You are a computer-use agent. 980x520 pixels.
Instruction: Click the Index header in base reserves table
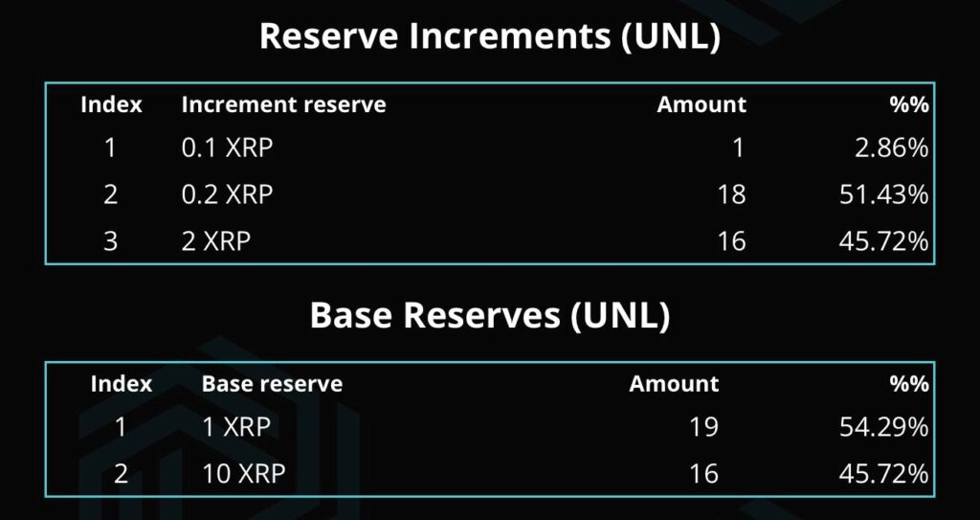click(x=122, y=384)
